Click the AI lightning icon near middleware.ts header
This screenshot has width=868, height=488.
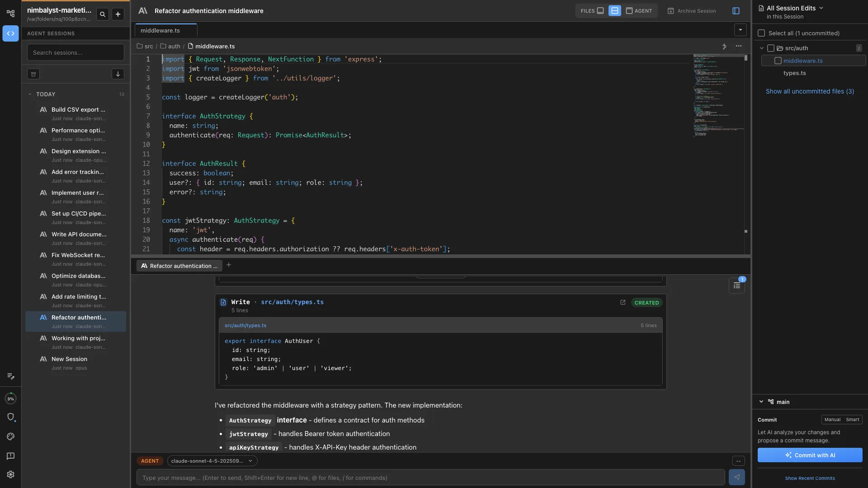tap(724, 46)
